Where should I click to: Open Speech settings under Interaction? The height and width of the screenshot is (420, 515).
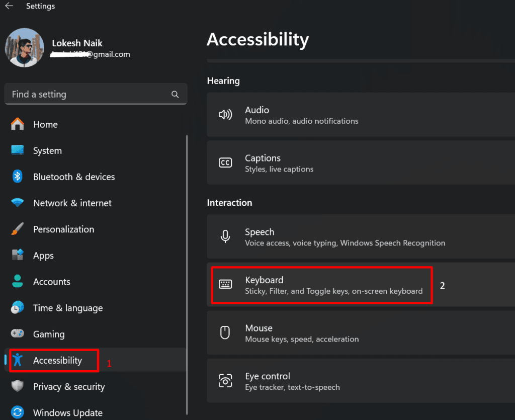[x=352, y=237]
